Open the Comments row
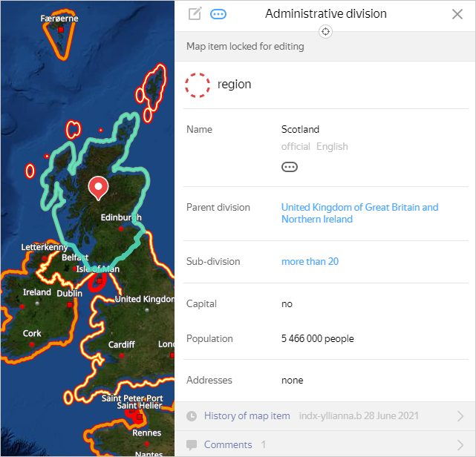Viewport: 476px width, 457px height. (228, 444)
